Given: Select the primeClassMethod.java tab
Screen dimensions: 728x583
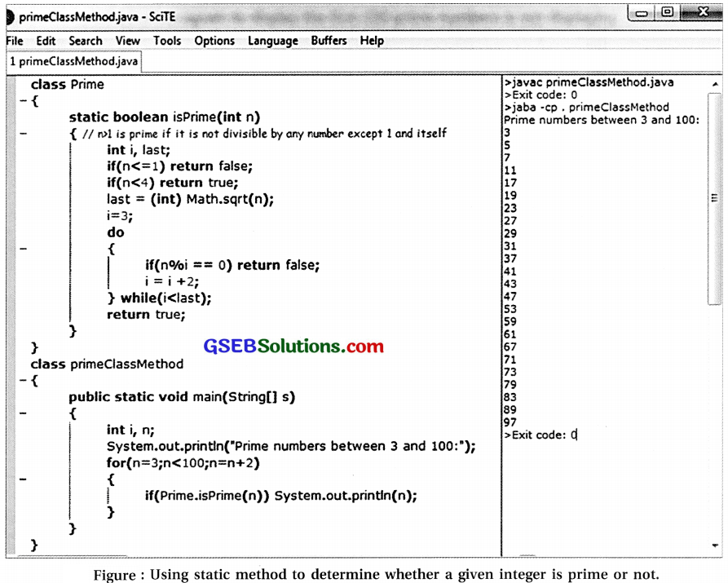Looking at the screenshot, I should tap(73, 60).
